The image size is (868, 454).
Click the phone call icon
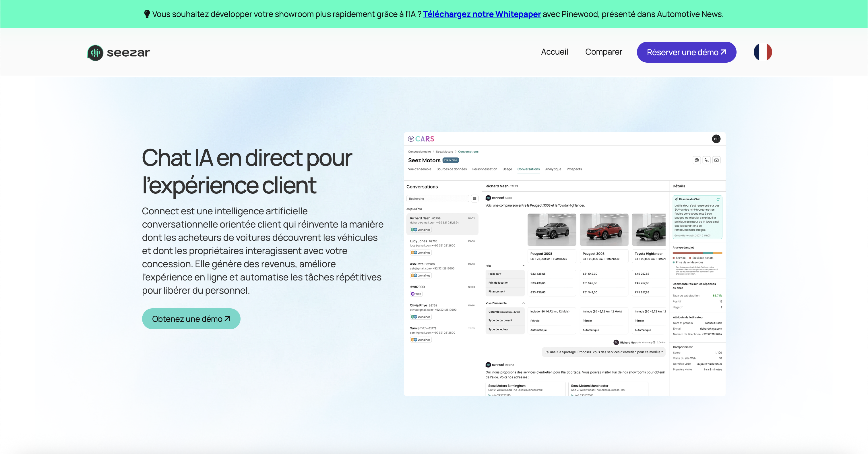[707, 160]
